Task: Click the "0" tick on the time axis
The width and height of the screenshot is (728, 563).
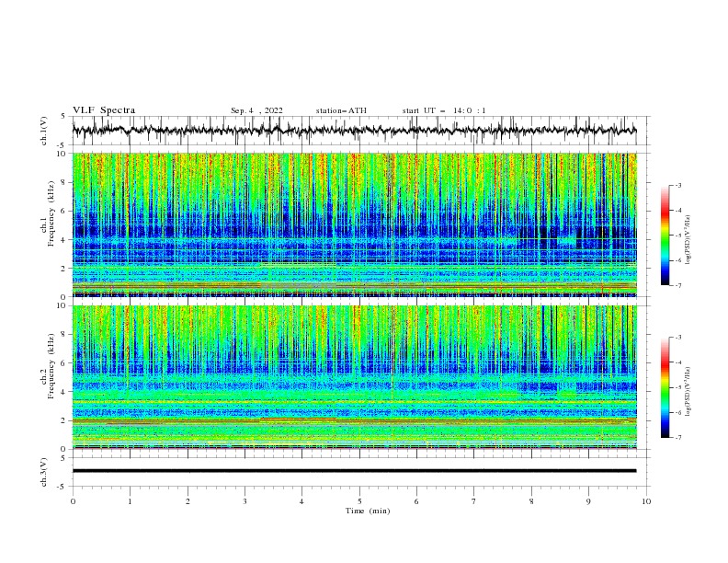Action: coord(73,501)
